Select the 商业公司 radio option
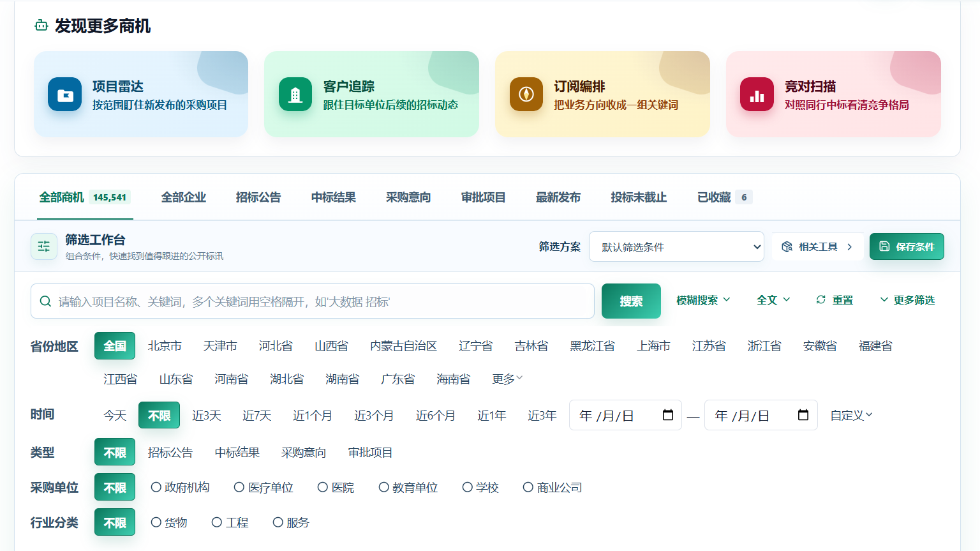 click(528, 487)
